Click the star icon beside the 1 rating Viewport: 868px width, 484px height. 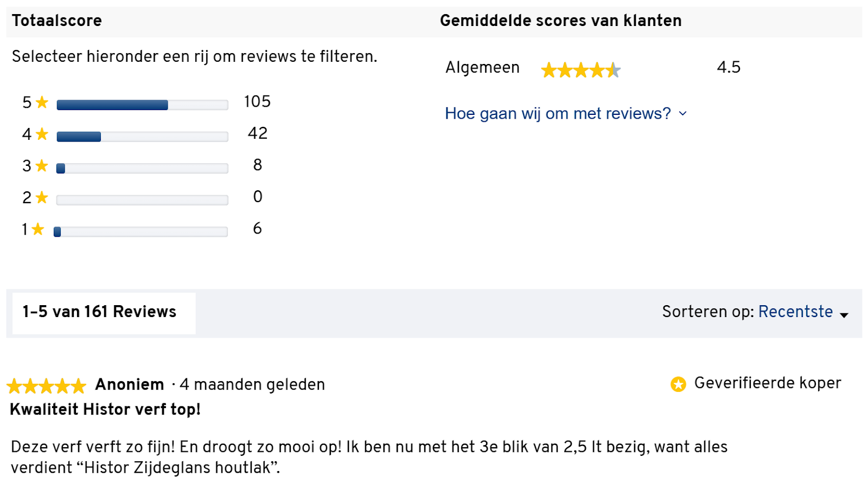(x=37, y=229)
